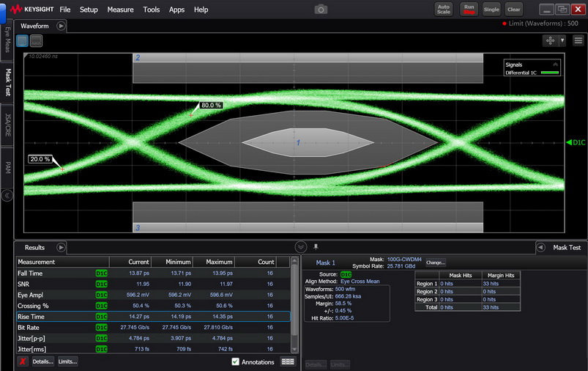The height and width of the screenshot is (371, 588).
Task: Click the Change... mask button
Action: click(x=435, y=262)
